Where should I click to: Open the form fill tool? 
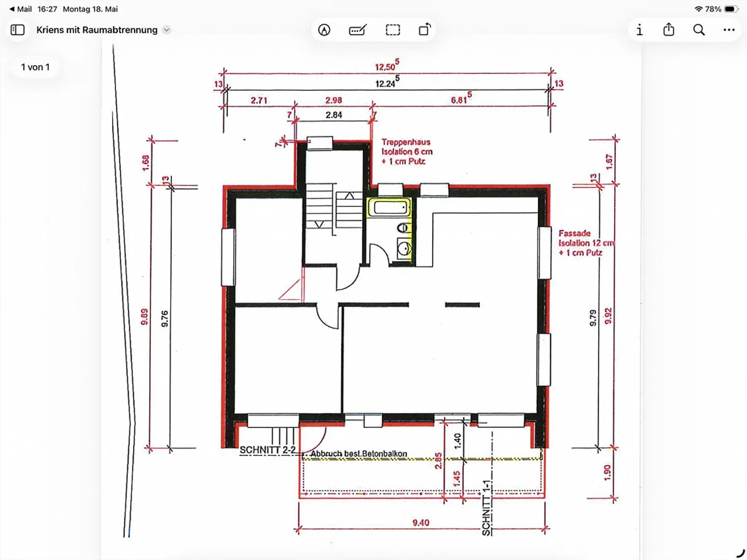tap(358, 30)
